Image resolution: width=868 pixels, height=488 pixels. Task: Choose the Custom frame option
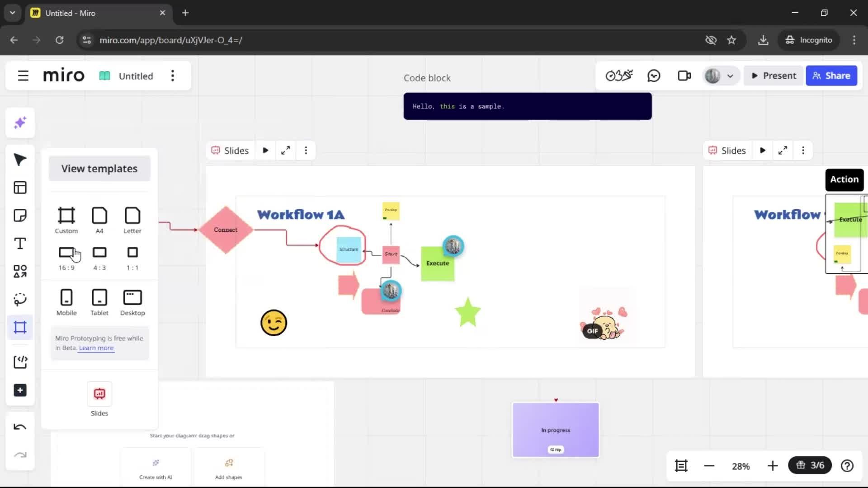click(66, 221)
